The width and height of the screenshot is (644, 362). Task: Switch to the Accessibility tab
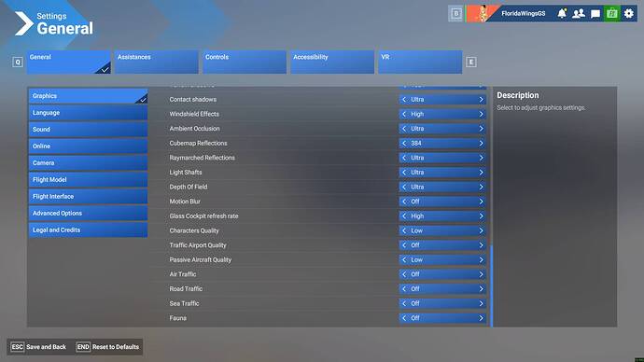tap(332, 62)
